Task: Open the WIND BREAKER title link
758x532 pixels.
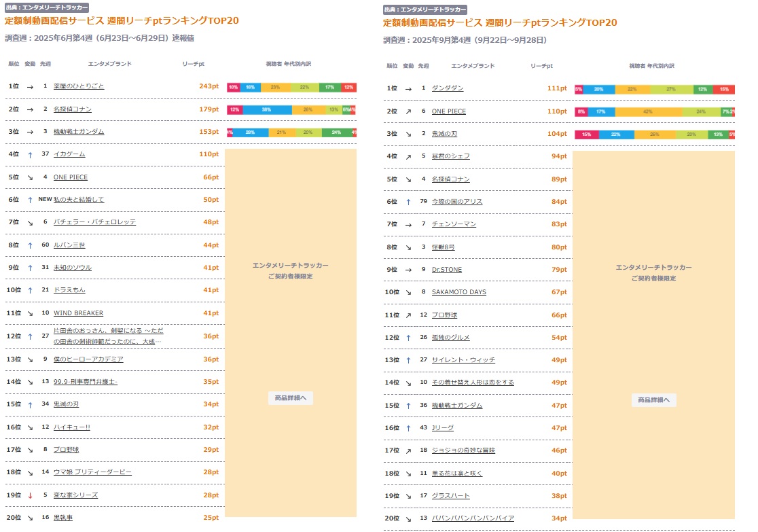Action: tap(78, 313)
